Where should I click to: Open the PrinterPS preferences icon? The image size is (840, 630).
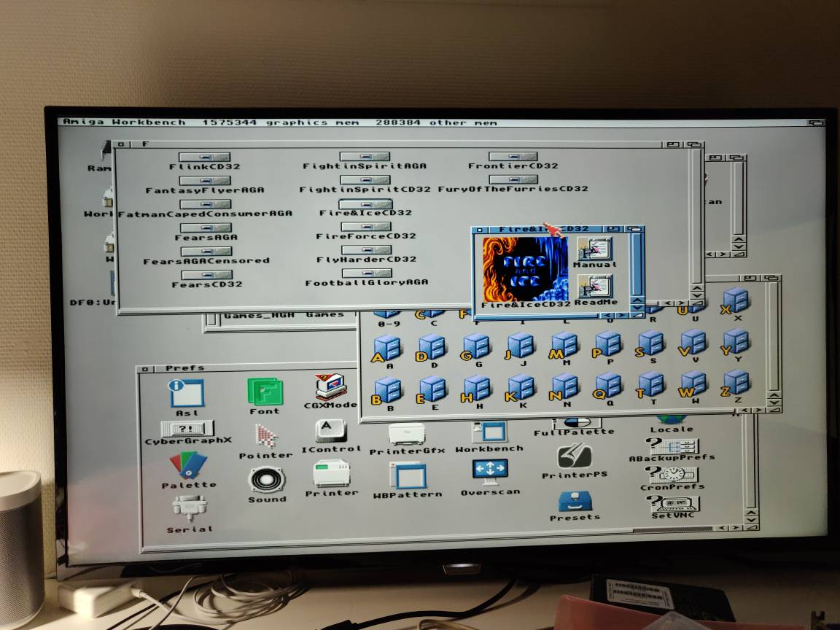coord(575,457)
